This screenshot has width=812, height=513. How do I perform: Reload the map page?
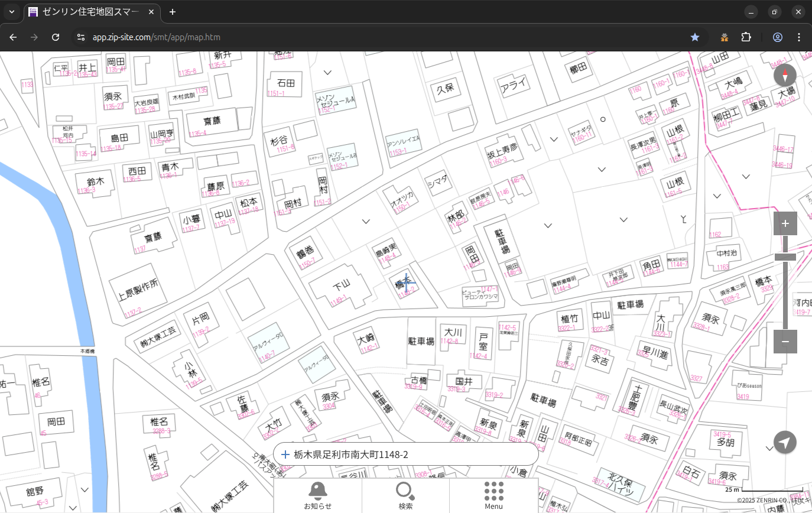(x=56, y=37)
